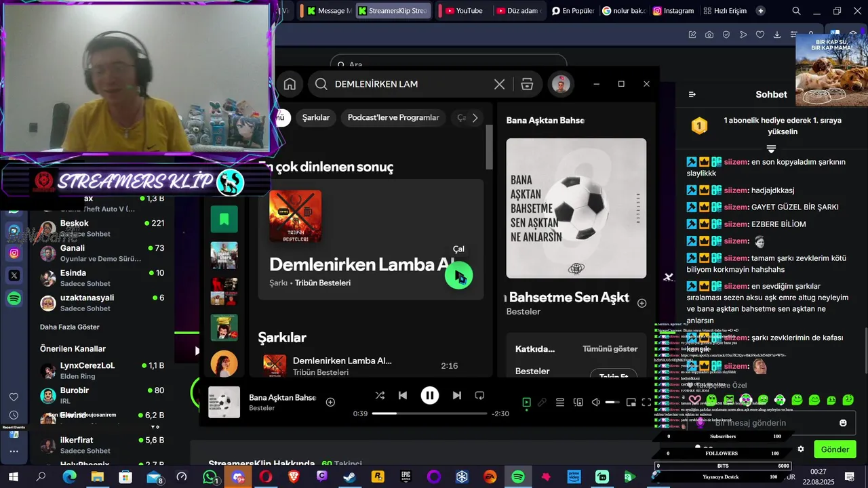
Task: Open Burobir recommended channel
Action: (102, 396)
